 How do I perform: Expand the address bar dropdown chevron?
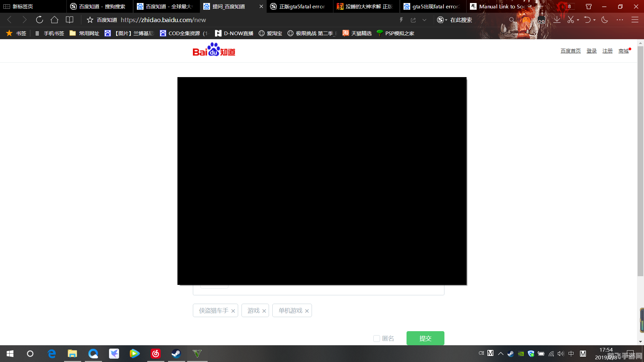pyautogui.click(x=424, y=20)
